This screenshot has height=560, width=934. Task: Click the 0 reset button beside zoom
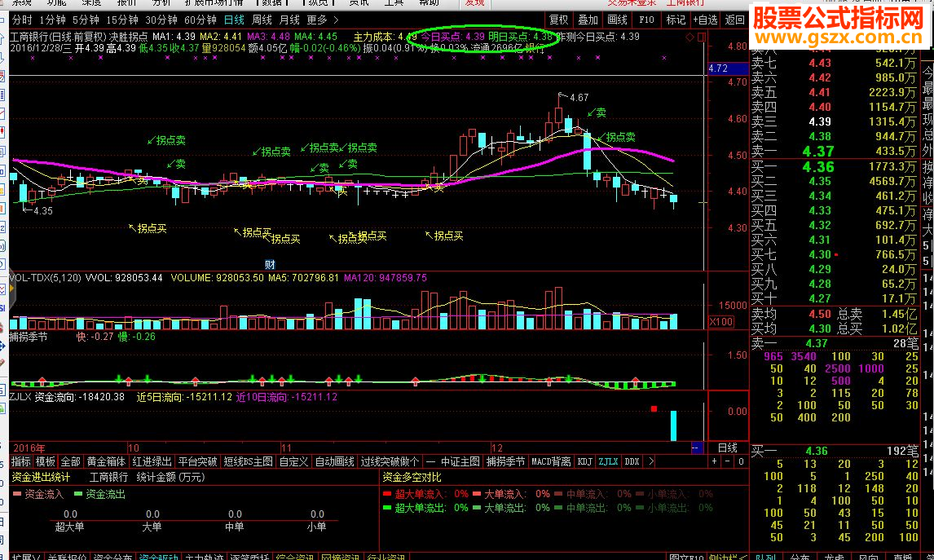pyautogui.click(x=740, y=461)
